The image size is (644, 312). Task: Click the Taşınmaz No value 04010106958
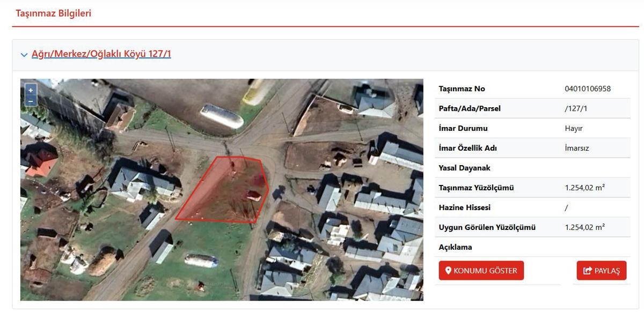[588, 88]
